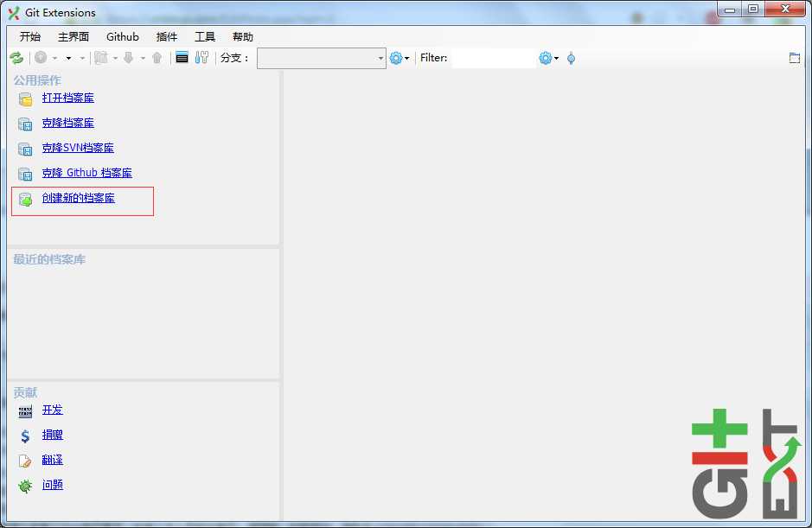Click the 打开档案库 link
This screenshot has width=812, height=528.
pos(67,98)
